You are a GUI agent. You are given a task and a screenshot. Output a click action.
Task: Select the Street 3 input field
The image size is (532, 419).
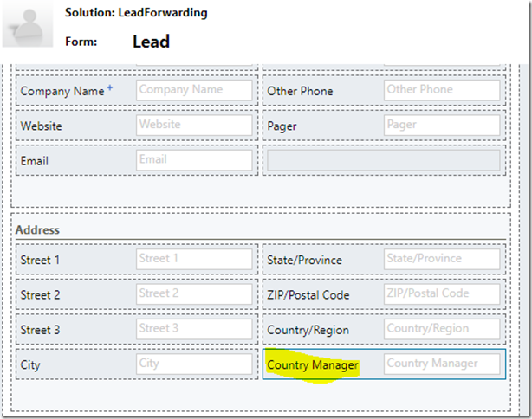click(x=194, y=329)
